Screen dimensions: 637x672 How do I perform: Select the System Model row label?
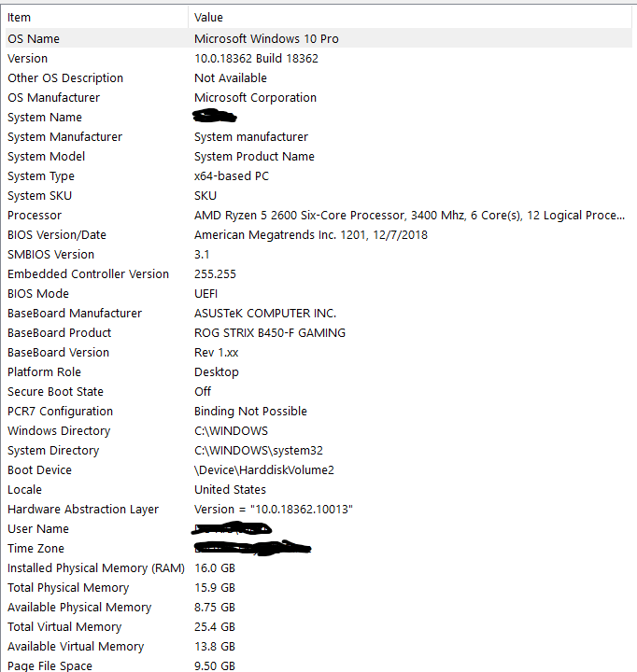tap(47, 157)
